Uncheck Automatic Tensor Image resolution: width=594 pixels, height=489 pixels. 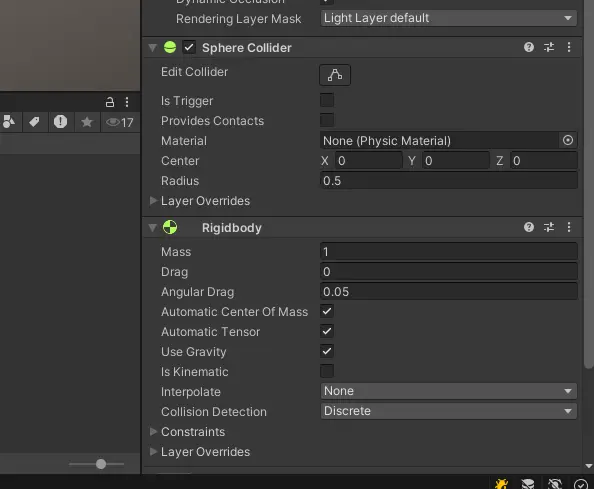(x=327, y=331)
